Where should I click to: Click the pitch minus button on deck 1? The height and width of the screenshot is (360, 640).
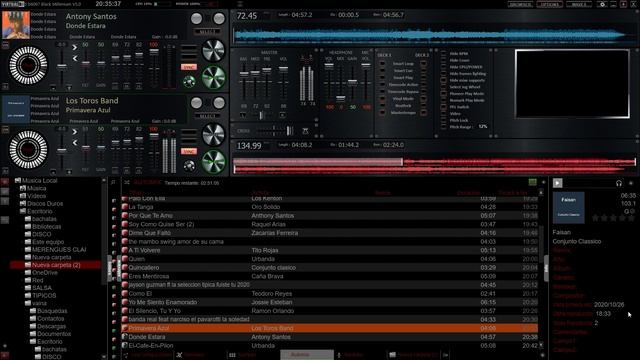(x=53, y=88)
